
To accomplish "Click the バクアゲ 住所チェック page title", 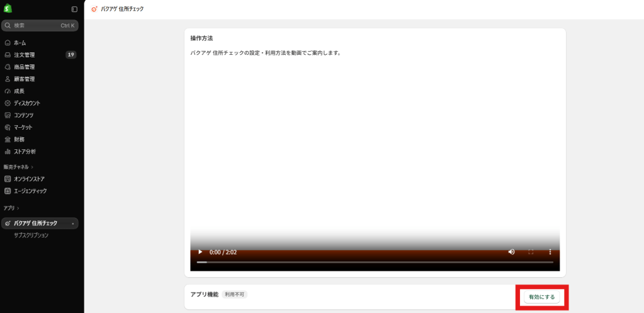I will (x=122, y=9).
